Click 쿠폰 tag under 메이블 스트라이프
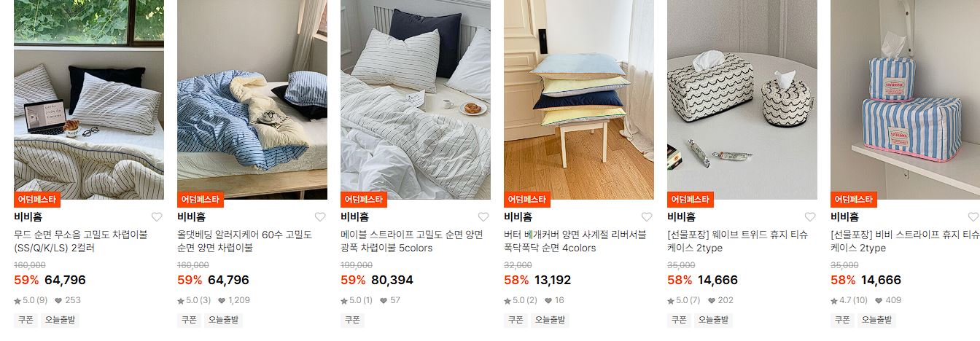The height and width of the screenshot is (341, 980). (x=352, y=320)
